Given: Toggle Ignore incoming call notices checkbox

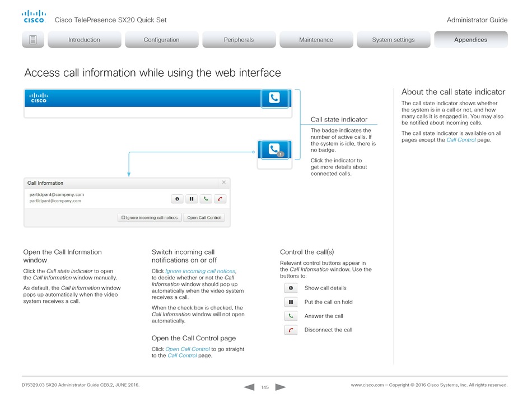Looking at the screenshot, I should point(123,218).
